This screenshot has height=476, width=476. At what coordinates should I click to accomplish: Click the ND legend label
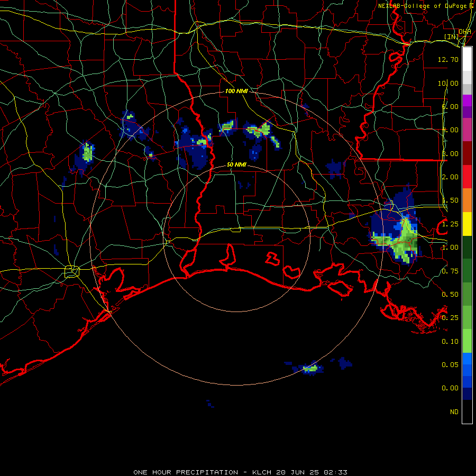pos(454,412)
